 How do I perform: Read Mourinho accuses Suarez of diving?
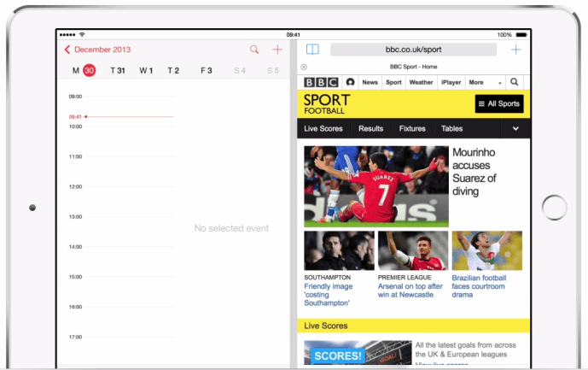pos(474,172)
